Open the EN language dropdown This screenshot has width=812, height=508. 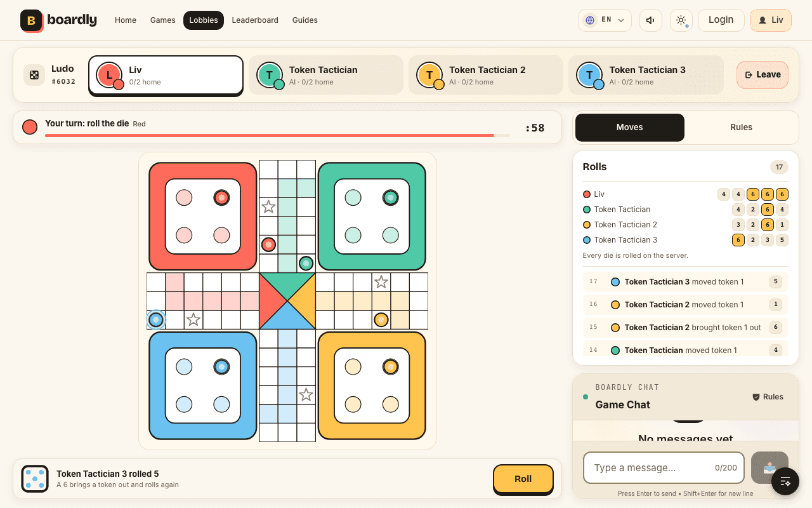pyautogui.click(x=605, y=20)
